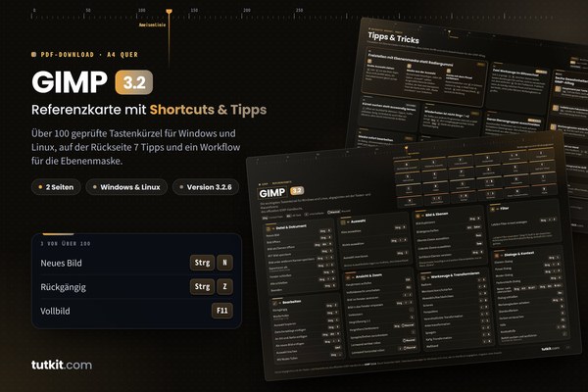Click the "Tipps & Tricks" heading in the back page
This screenshot has height=392, width=588.
393,37
